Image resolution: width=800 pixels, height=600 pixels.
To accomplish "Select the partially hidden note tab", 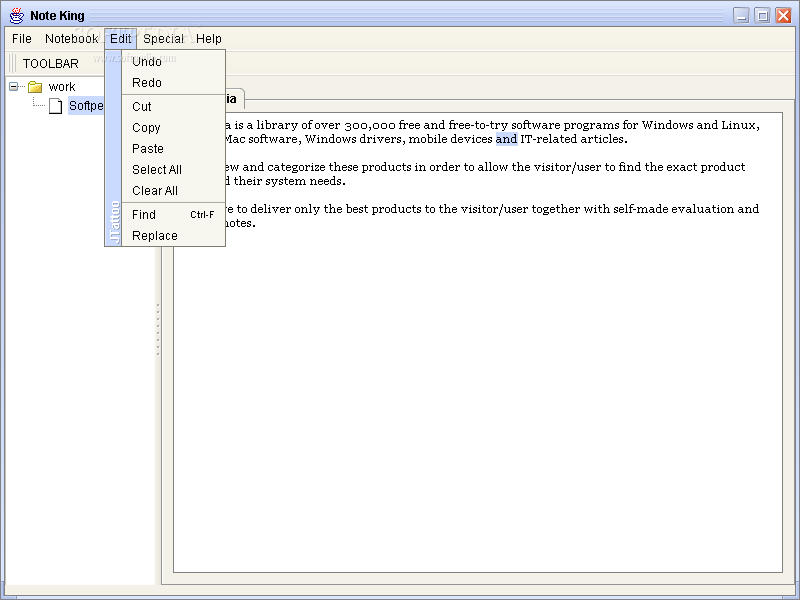I will (234, 99).
